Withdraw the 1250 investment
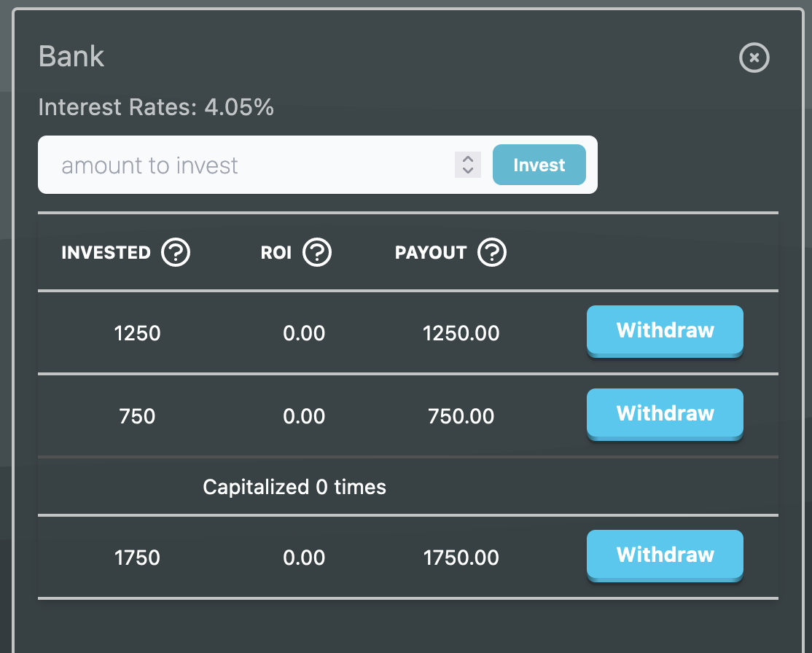 tap(665, 331)
